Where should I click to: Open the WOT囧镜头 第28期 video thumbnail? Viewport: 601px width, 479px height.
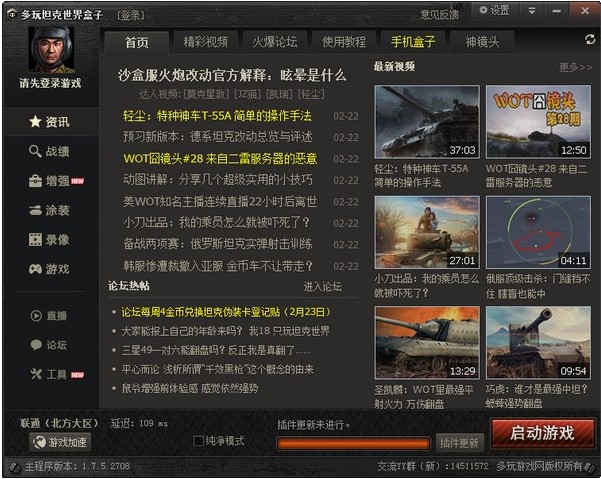(x=538, y=122)
